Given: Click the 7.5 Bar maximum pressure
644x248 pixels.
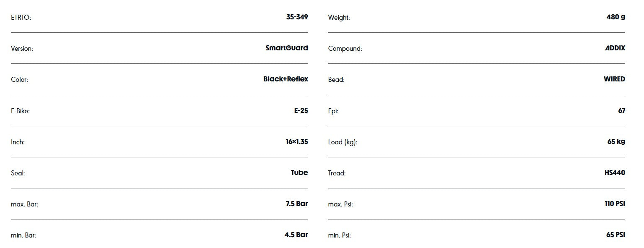Looking at the screenshot, I should pyautogui.click(x=297, y=204).
